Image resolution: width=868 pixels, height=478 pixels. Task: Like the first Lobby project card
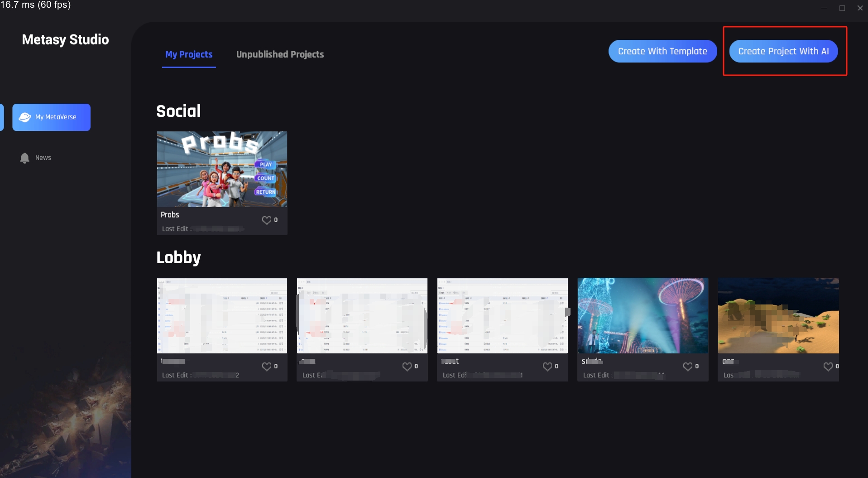pos(267,367)
